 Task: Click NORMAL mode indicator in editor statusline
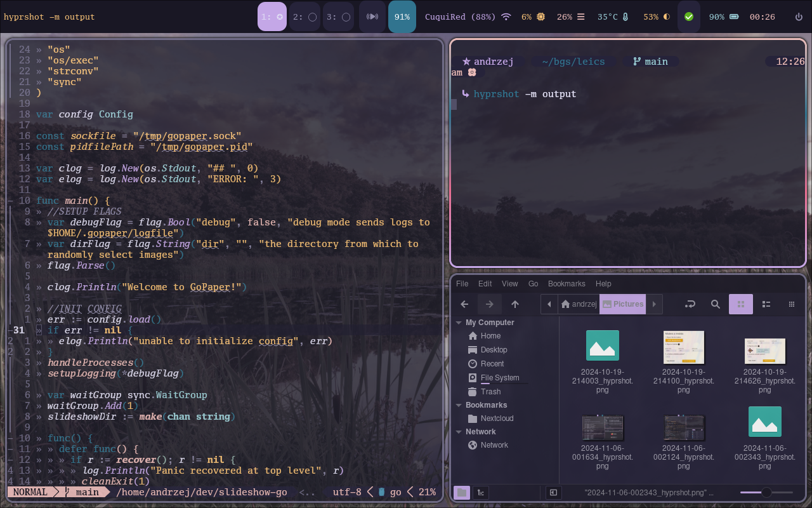coord(30,492)
